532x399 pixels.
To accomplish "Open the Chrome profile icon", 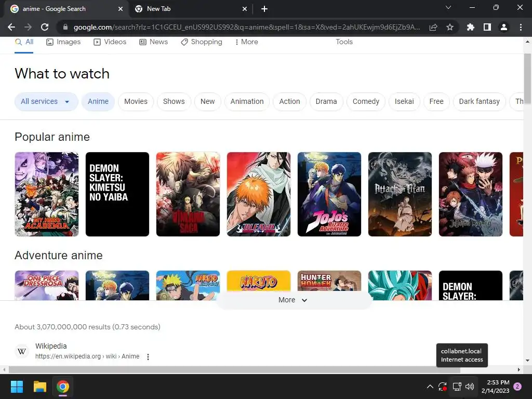I will pyautogui.click(x=504, y=27).
